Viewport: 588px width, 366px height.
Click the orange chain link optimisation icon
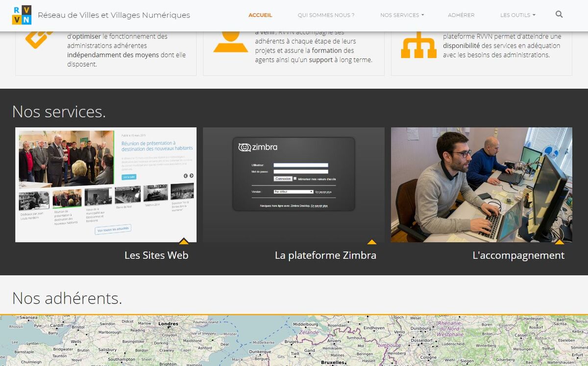39,40
